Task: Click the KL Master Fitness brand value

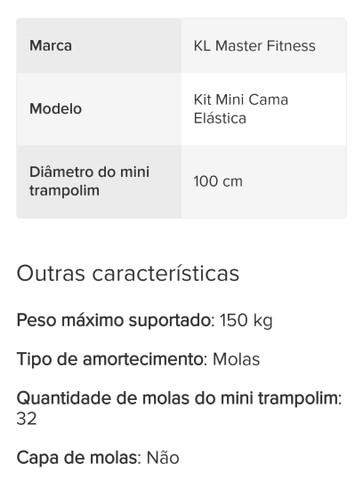Action: coord(255,46)
